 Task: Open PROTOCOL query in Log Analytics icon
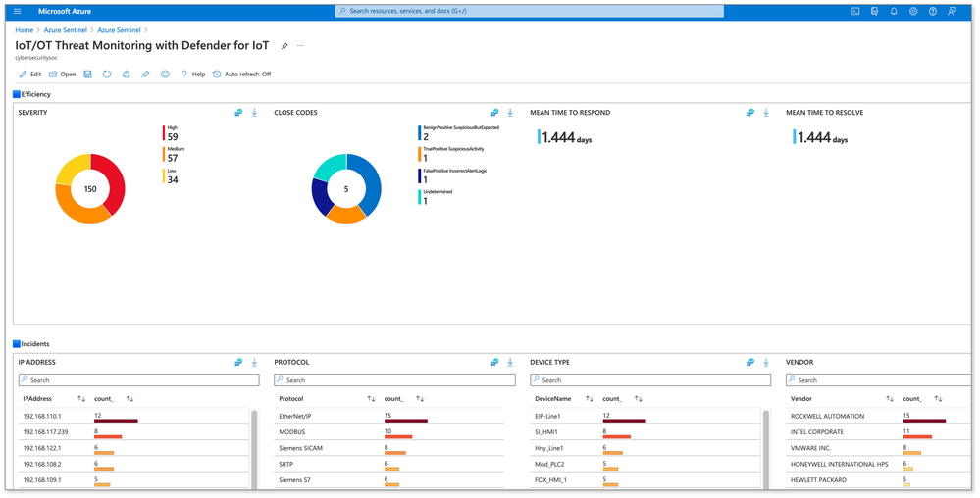pos(494,362)
